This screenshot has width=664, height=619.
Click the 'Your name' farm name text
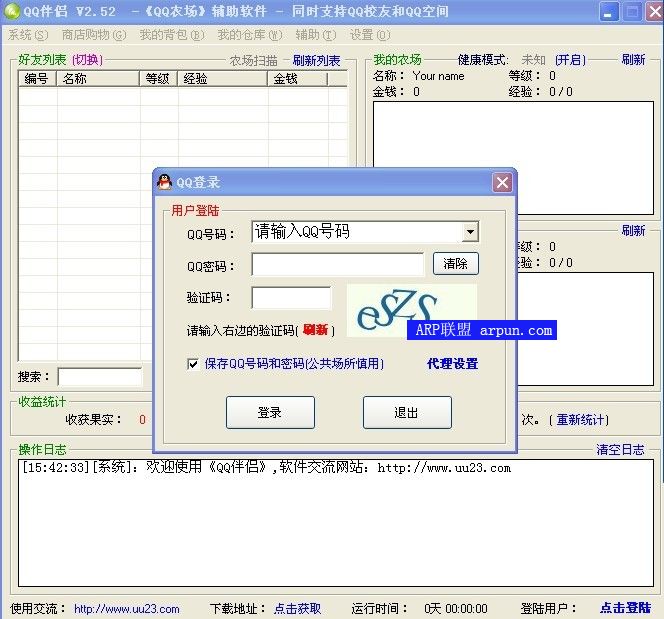(x=438, y=76)
